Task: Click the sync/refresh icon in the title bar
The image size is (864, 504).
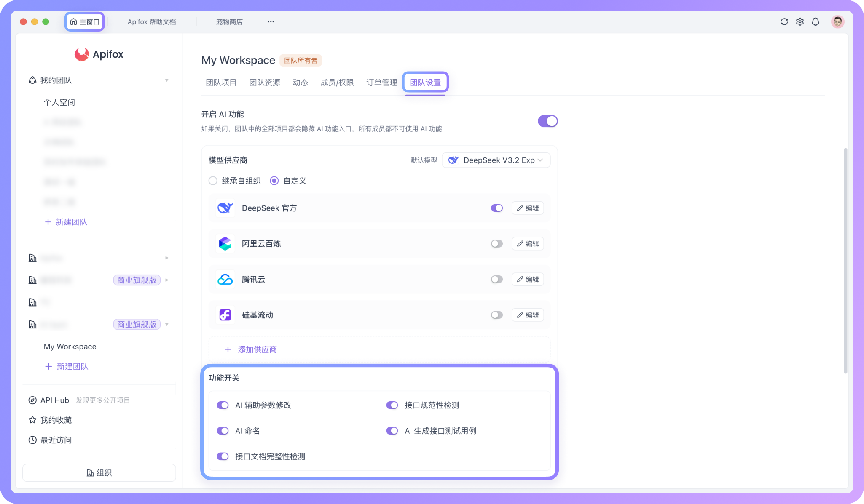Action: (x=784, y=21)
